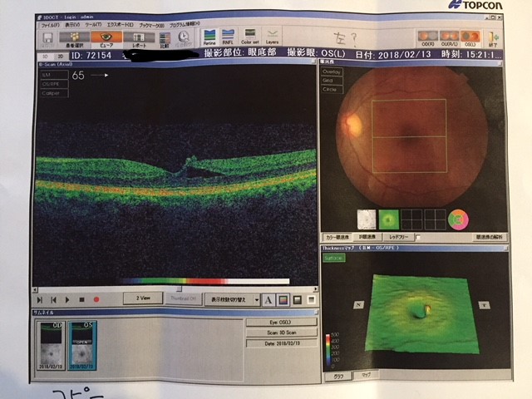Screen dimensions: 532x399
Task: Click the color fundus image button
Action: pyautogui.click(x=337, y=237)
